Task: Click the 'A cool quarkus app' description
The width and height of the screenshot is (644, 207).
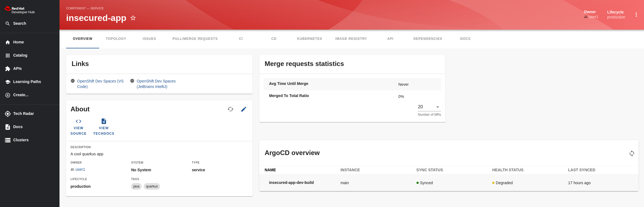Action: click(x=87, y=154)
